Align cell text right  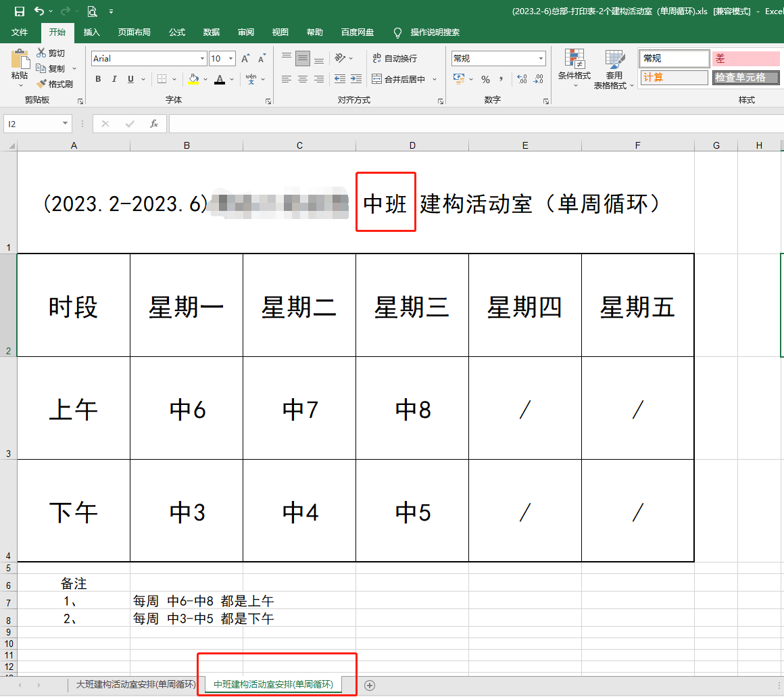(319, 79)
